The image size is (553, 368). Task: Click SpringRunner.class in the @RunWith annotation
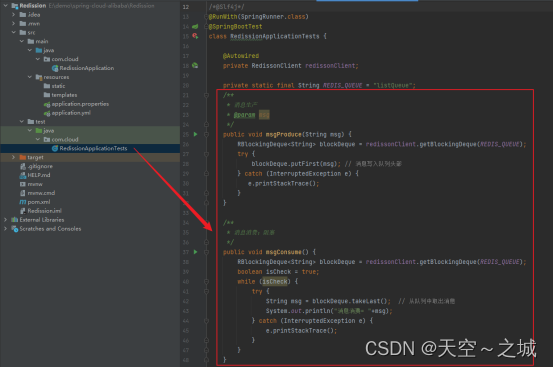pos(272,17)
